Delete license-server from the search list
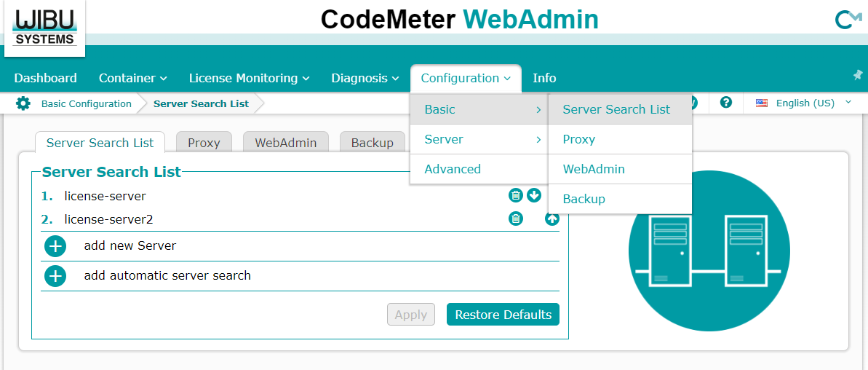 515,195
